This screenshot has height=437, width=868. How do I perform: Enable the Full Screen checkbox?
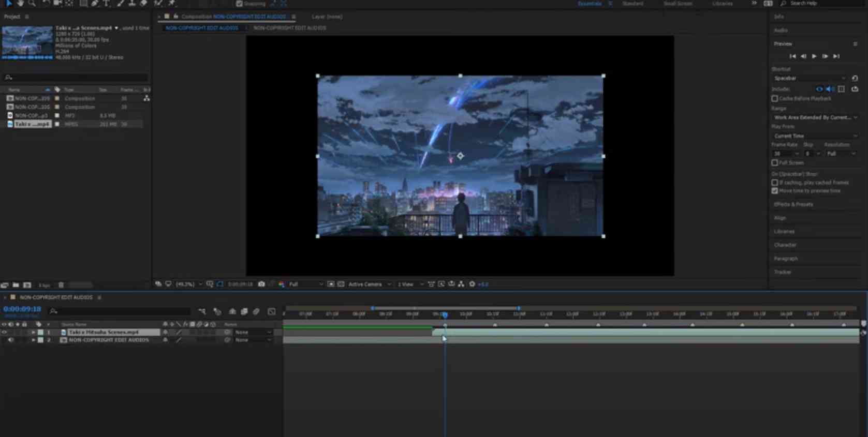click(775, 162)
